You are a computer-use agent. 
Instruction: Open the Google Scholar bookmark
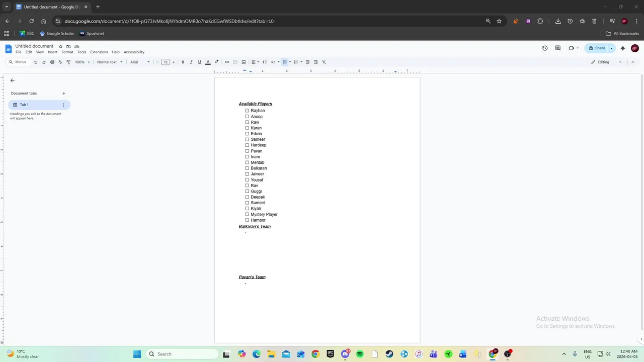(x=57, y=34)
